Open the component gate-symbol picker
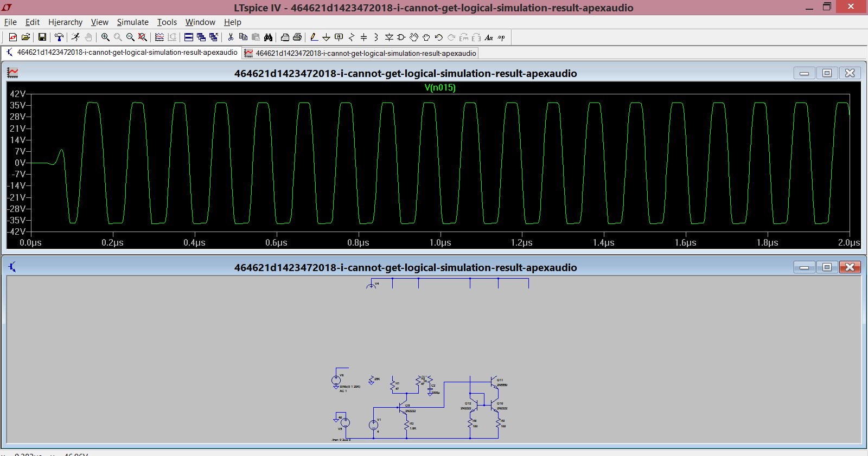This screenshot has height=456, width=868. (401, 37)
